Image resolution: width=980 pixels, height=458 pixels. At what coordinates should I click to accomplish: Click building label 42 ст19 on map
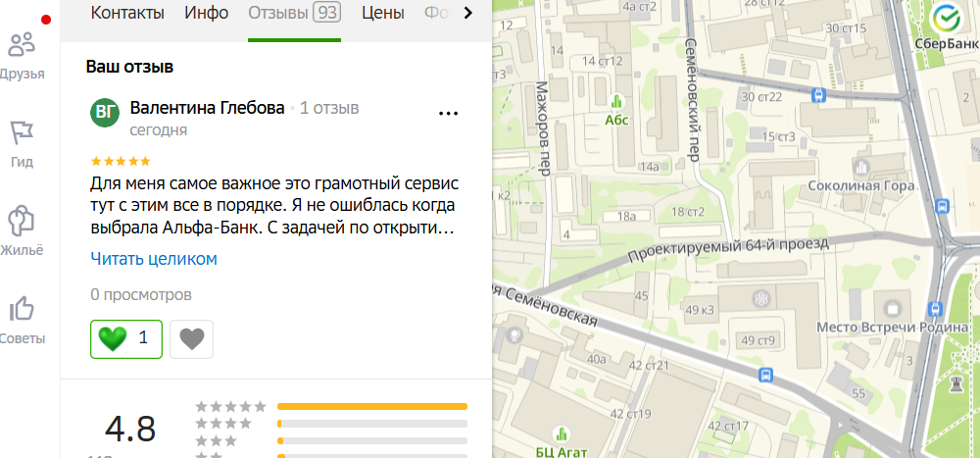tap(630, 414)
